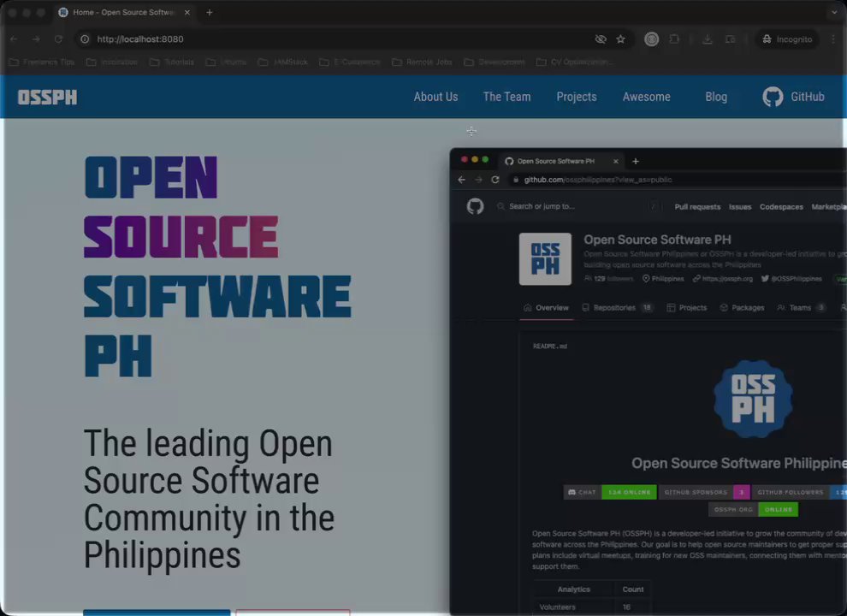This screenshot has height=616, width=847.
Task: Open the Freelance Tips bookmark folder
Action: (42, 62)
